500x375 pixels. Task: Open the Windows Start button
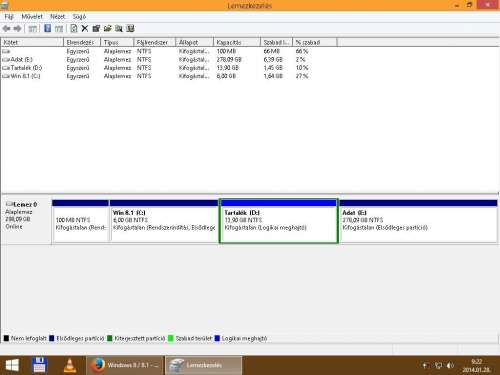coord(12,365)
